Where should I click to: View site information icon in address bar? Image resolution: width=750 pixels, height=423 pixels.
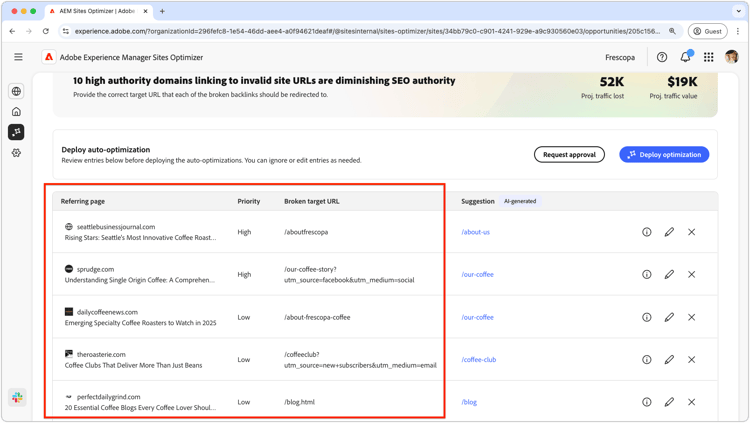(x=66, y=31)
